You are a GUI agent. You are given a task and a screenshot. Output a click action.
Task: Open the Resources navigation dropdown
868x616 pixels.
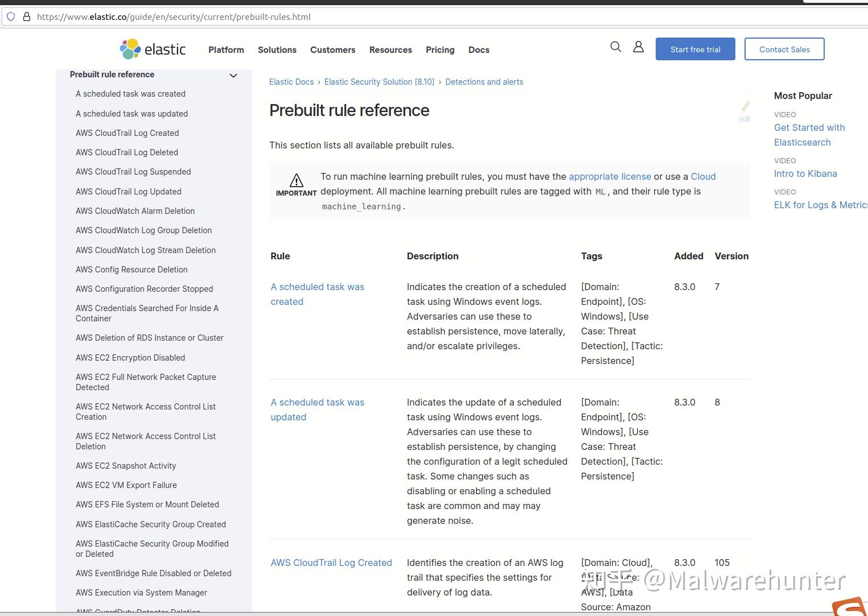pyautogui.click(x=390, y=50)
